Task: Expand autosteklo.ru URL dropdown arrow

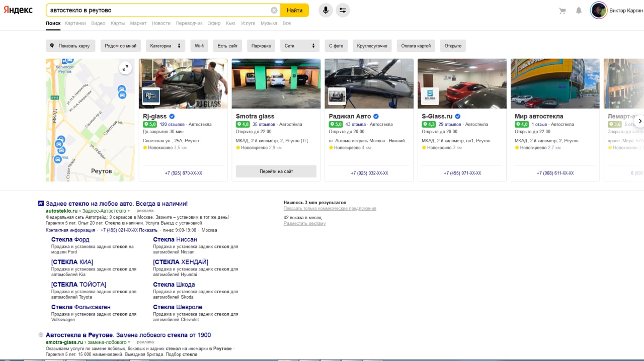Action: (x=129, y=211)
